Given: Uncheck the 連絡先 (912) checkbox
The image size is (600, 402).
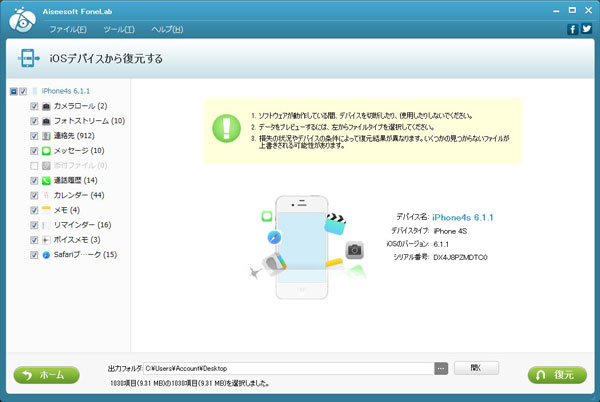Looking at the screenshot, I should pyautogui.click(x=34, y=136).
